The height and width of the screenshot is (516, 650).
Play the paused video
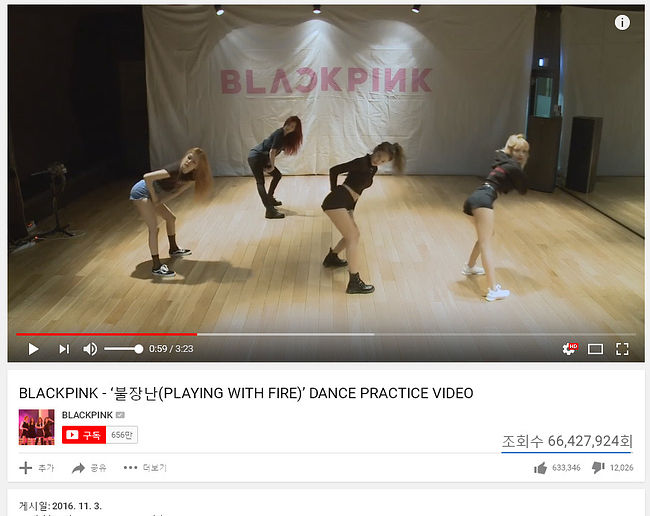coord(34,349)
